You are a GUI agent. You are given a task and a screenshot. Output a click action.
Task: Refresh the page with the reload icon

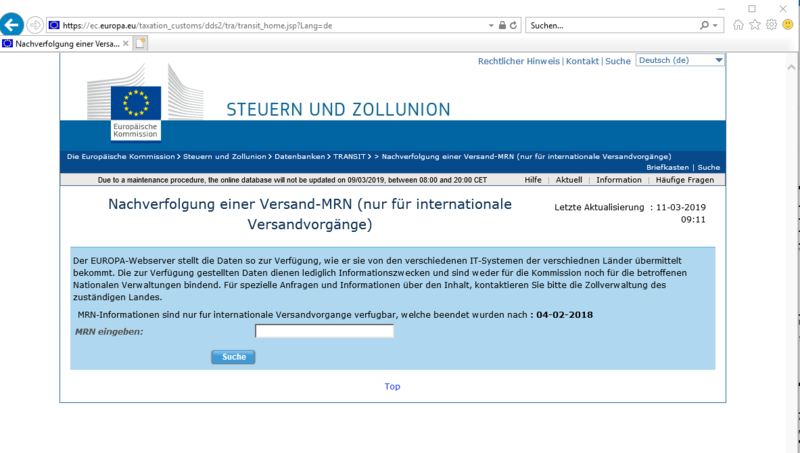[513, 25]
